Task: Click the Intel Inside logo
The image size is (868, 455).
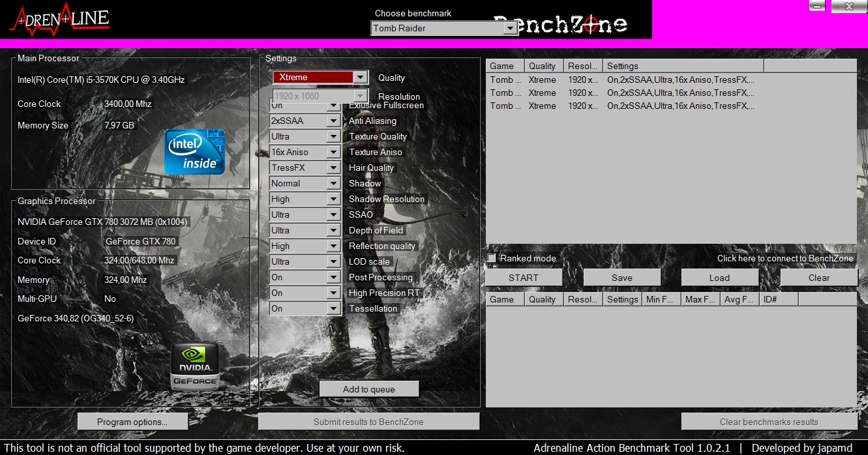Action: point(194,152)
